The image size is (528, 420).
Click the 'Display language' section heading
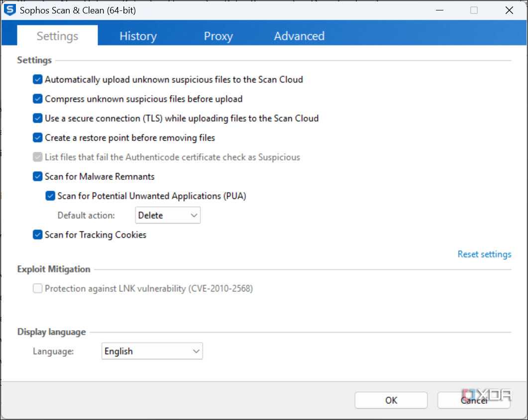52,332
